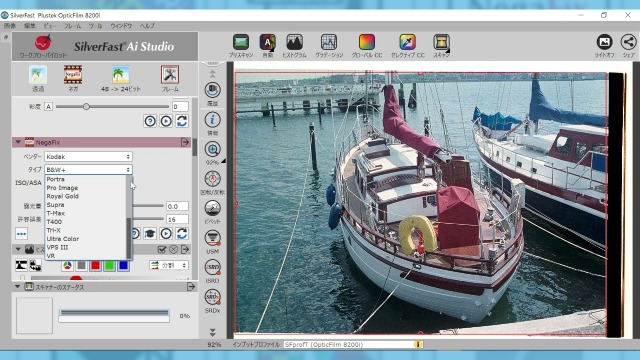This screenshot has height=360, width=640.
Task: Run auto adjustment (自動) icon
Action: pos(267,42)
